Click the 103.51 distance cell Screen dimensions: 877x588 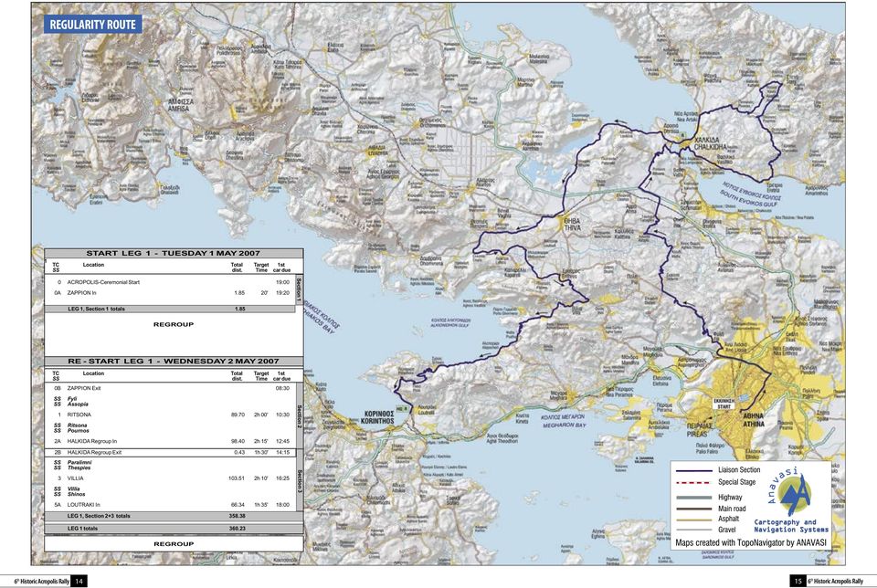[x=238, y=478]
